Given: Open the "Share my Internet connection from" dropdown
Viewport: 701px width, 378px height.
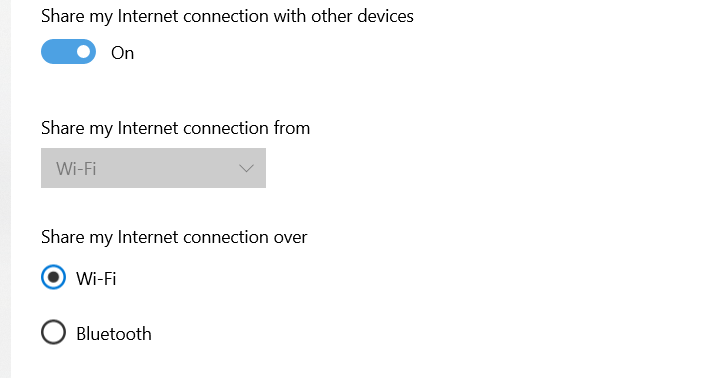Looking at the screenshot, I should [153, 168].
